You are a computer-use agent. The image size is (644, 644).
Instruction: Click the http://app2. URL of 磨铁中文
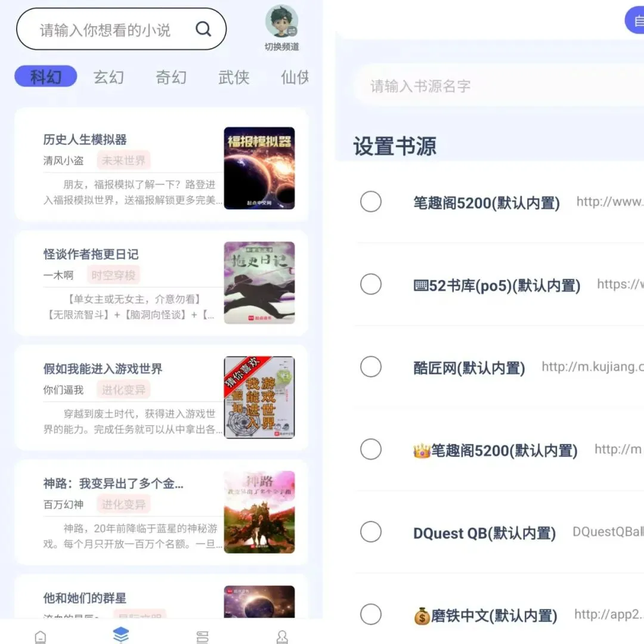tap(609, 614)
